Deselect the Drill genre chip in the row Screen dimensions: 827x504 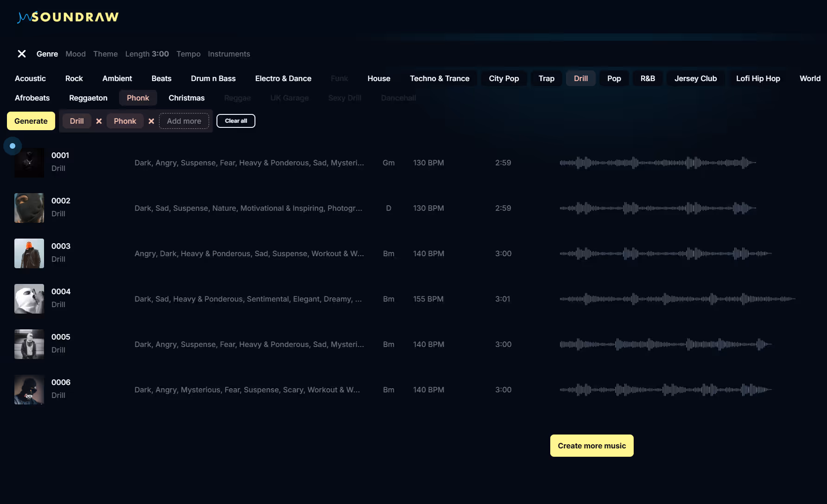point(581,78)
